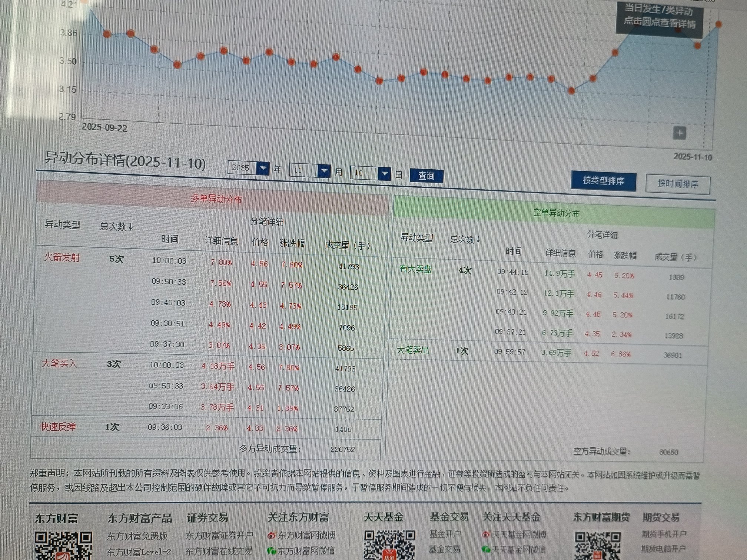Open 东方财富网微信 WeChat icon link

coord(272,551)
